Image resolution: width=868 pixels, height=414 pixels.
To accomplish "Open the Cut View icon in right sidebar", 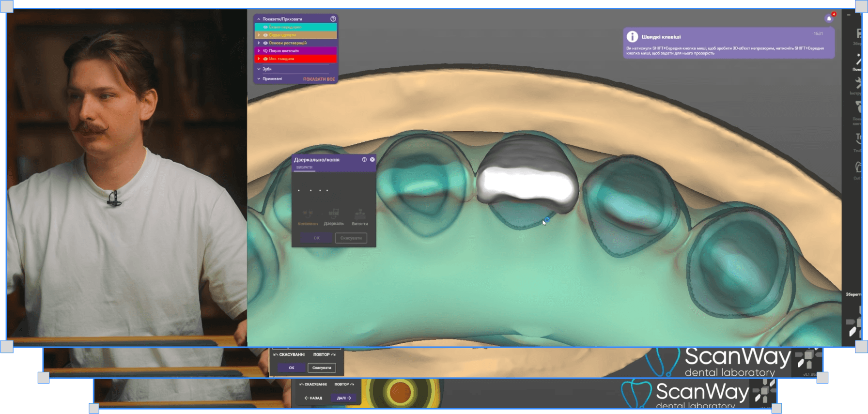I will coord(858,168).
